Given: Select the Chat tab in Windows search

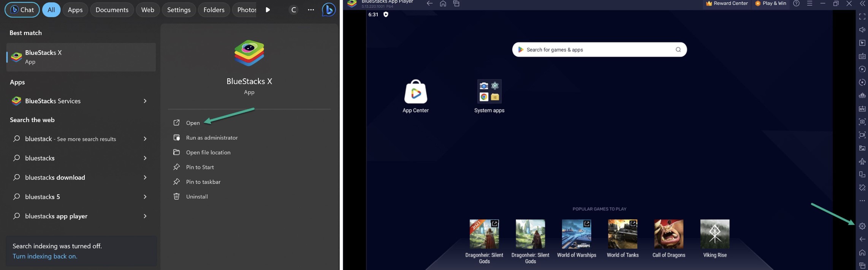Looking at the screenshot, I should [22, 10].
